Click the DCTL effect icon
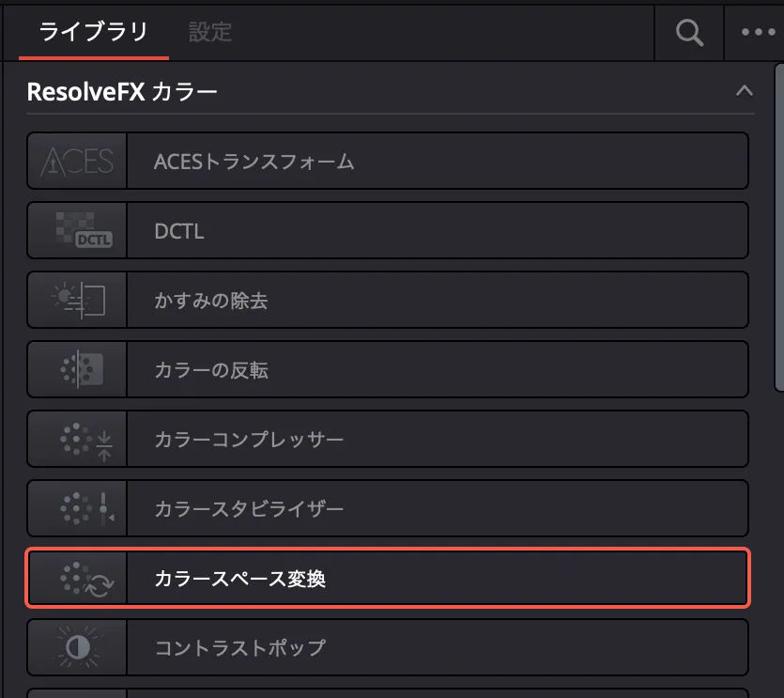 (x=77, y=230)
